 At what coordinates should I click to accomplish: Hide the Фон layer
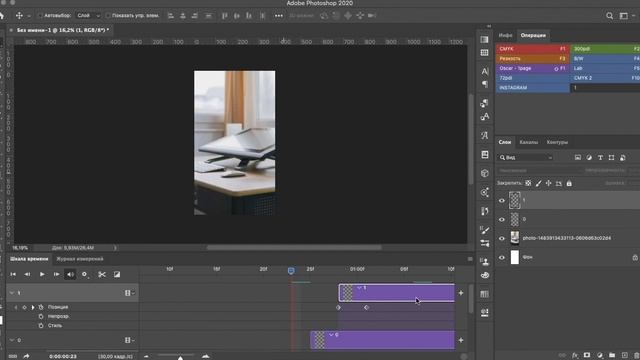click(x=502, y=258)
